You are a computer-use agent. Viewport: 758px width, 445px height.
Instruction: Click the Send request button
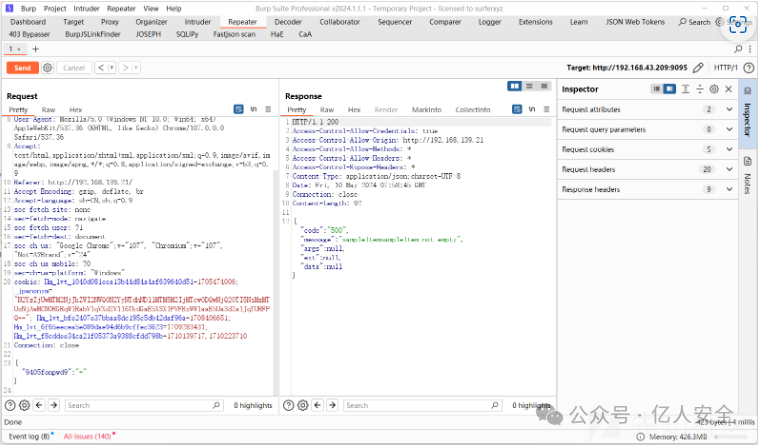(22, 68)
